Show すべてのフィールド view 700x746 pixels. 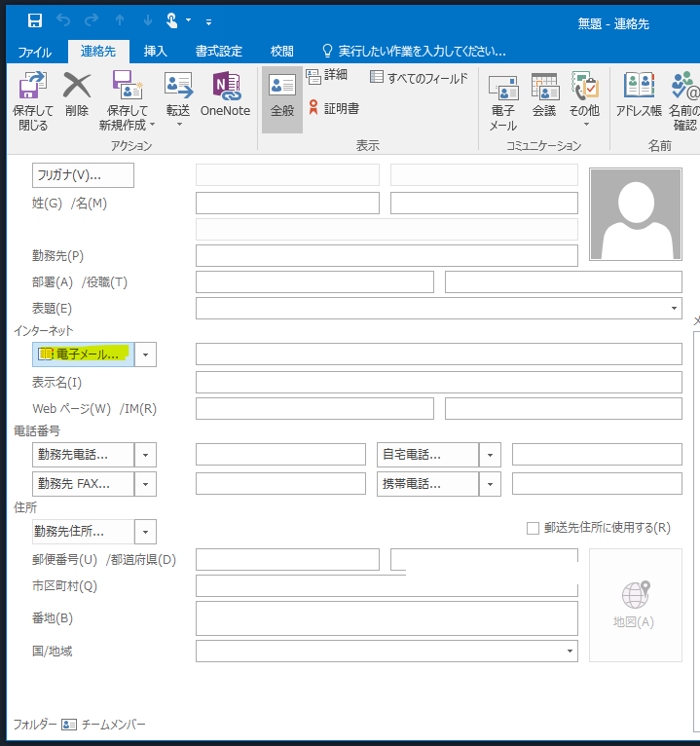(419, 77)
